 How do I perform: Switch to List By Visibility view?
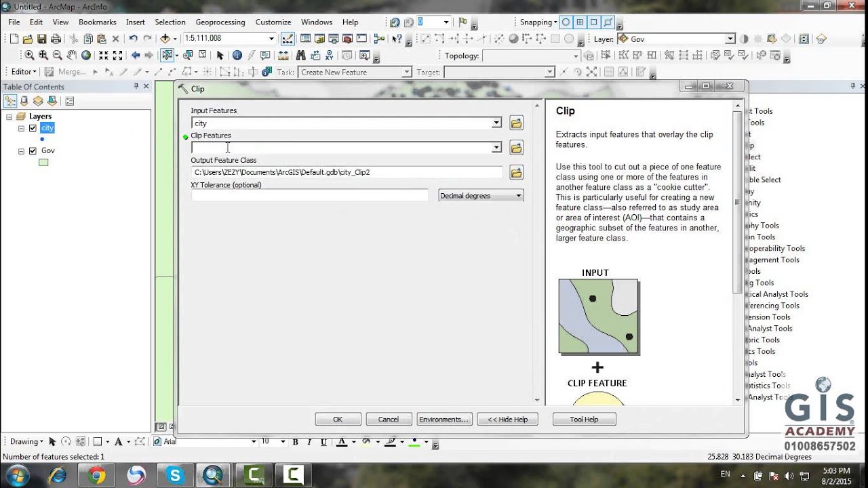[38, 101]
